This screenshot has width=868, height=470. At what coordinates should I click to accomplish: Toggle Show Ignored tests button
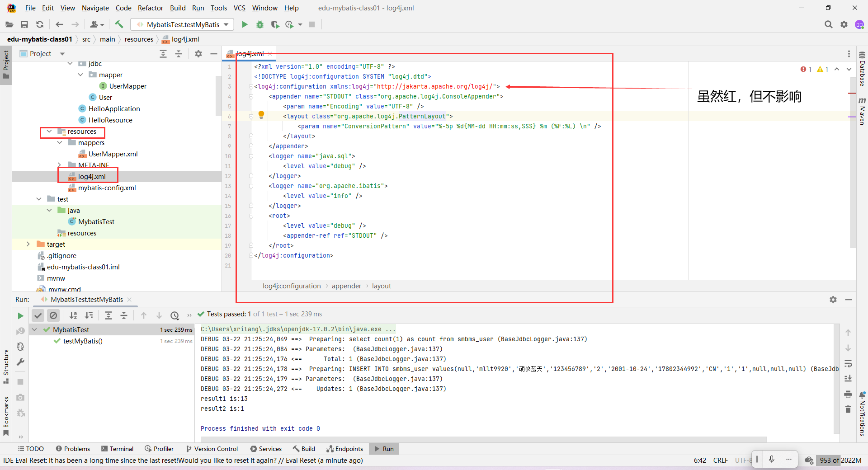tap(53, 315)
